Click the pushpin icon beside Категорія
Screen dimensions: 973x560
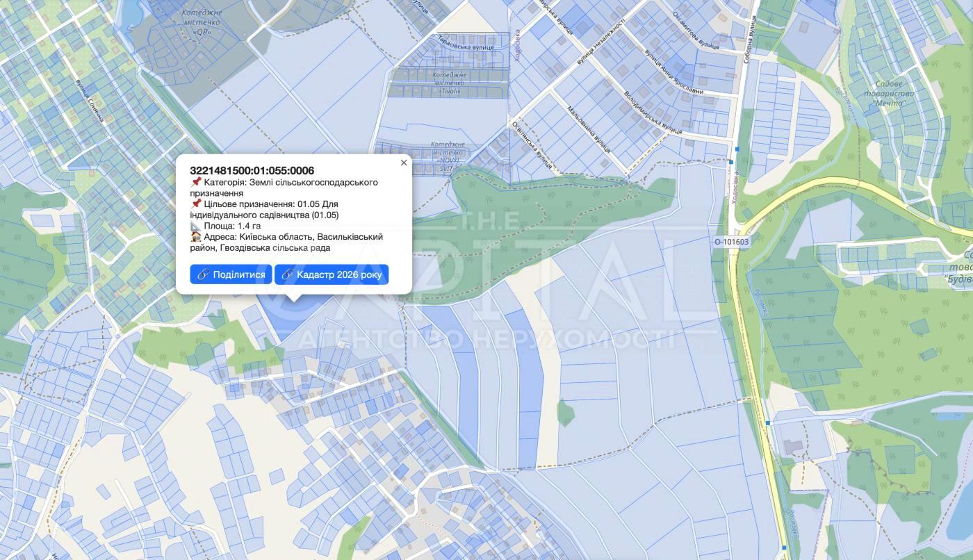click(196, 182)
